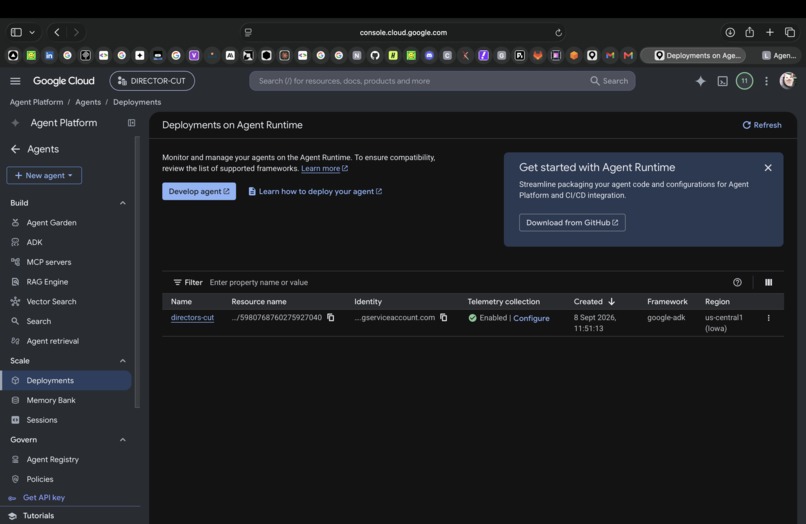Show browser tab overview icon
Screen dimensions: 806x524
tap(790, 32)
